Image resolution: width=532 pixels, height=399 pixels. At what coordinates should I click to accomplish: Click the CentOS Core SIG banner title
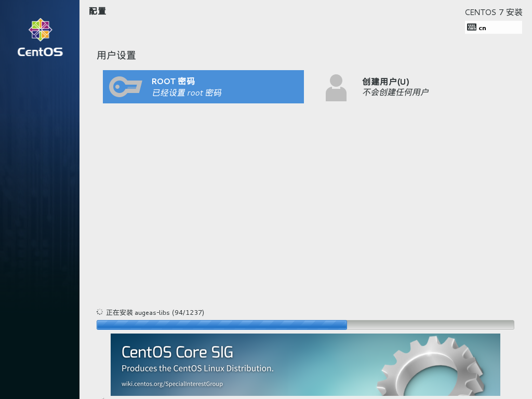coord(177,352)
